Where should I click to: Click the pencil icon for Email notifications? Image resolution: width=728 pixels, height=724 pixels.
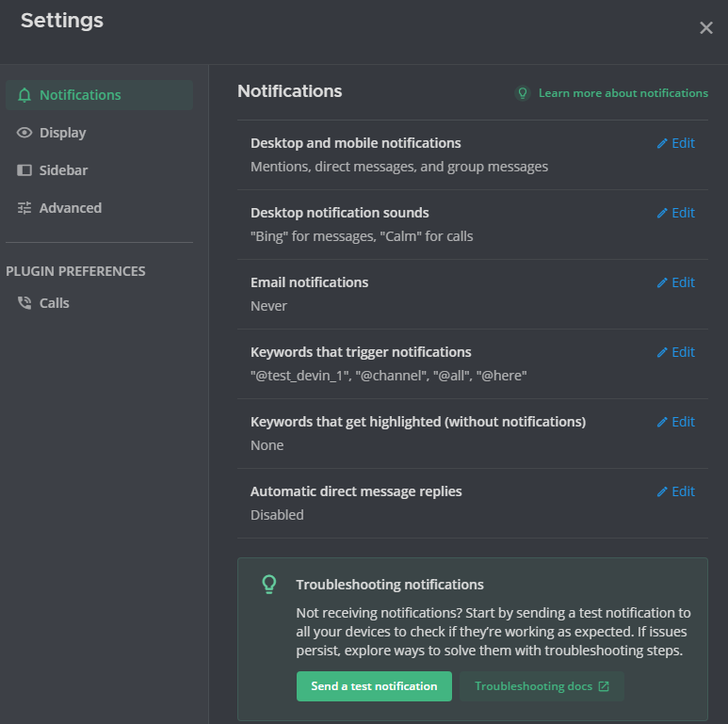coord(662,282)
